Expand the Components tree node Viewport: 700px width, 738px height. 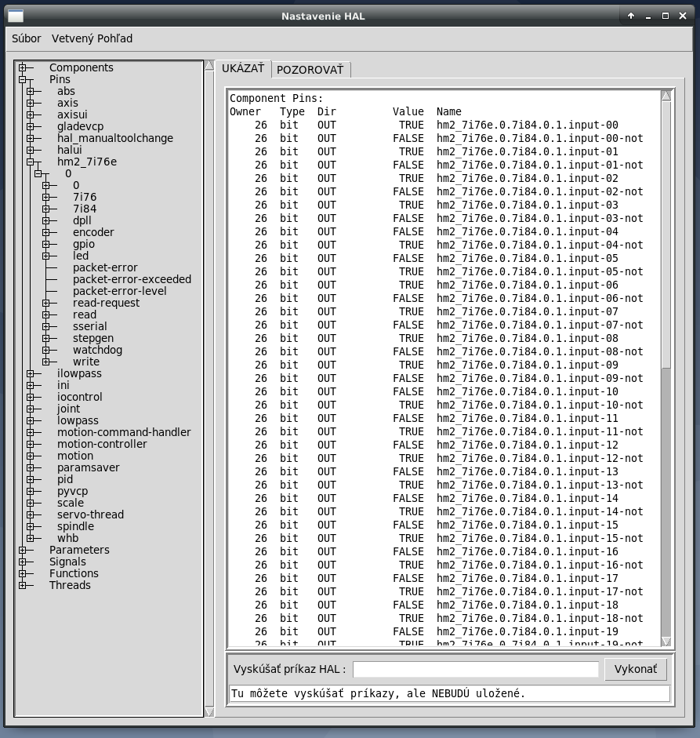[23, 67]
